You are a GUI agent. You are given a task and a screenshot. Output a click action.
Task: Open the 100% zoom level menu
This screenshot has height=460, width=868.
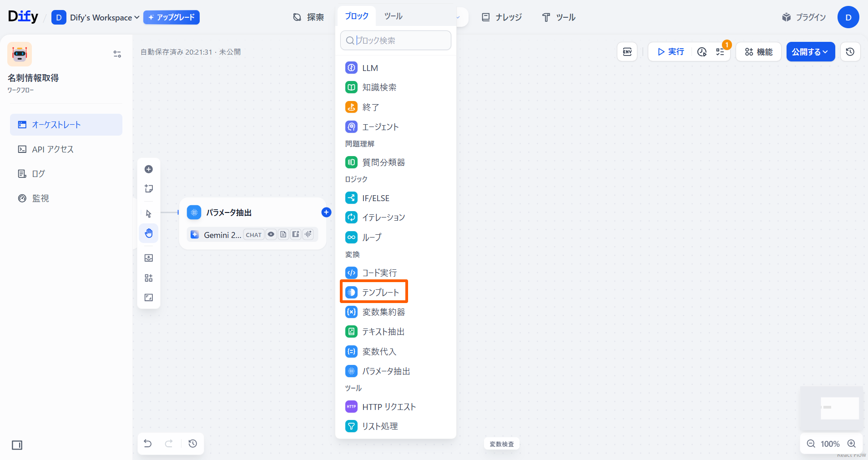coord(830,444)
